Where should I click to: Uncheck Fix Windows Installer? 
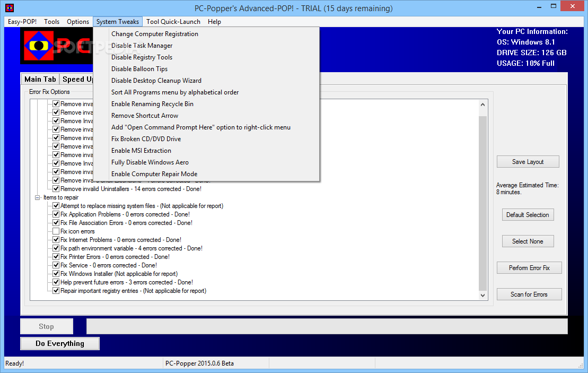pos(56,274)
